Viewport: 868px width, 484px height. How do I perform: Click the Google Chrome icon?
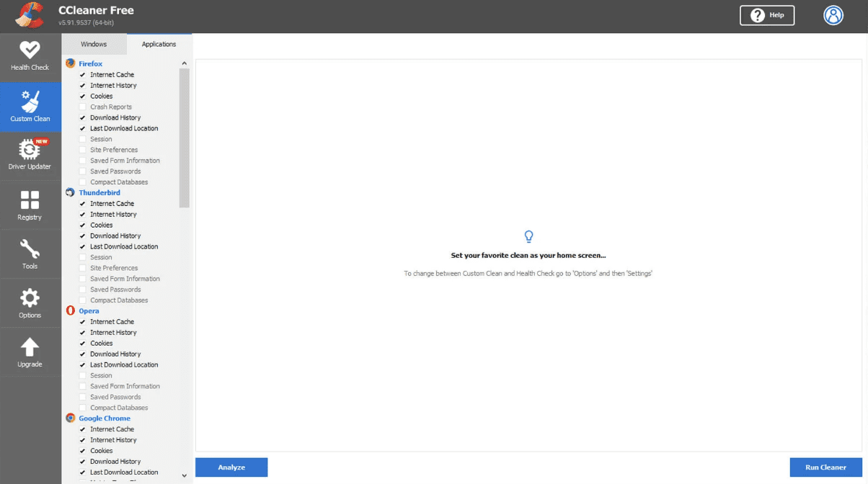pyautogui.click(x=70, y=418)
